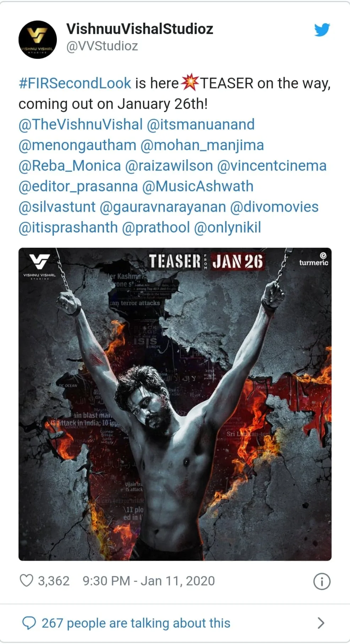350x644 pixels.
Task: Click the speech bubble reply icon
Action: tap(29, 623)
